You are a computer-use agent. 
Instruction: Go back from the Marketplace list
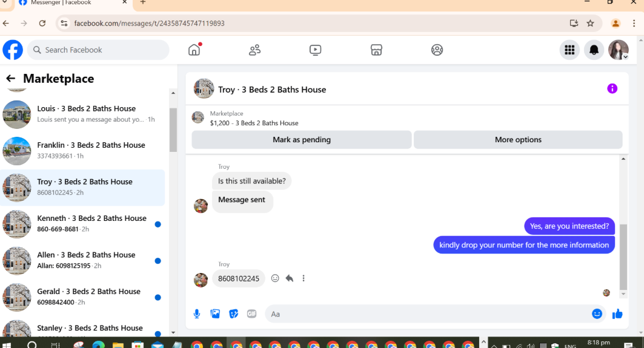[x=11, y=79]
